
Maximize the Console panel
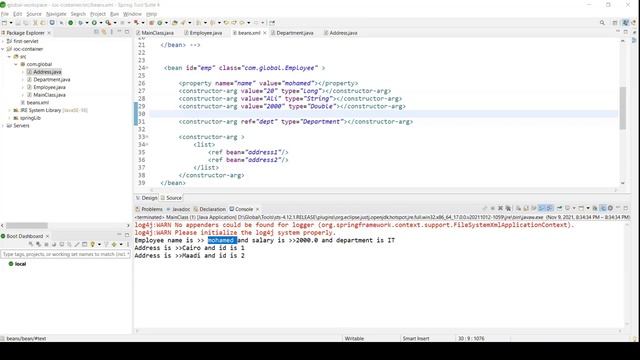pyautogui.click(x=626, y=208)
